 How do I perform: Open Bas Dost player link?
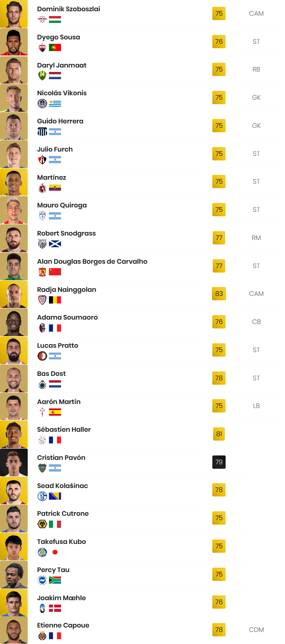tap(51, 373)
